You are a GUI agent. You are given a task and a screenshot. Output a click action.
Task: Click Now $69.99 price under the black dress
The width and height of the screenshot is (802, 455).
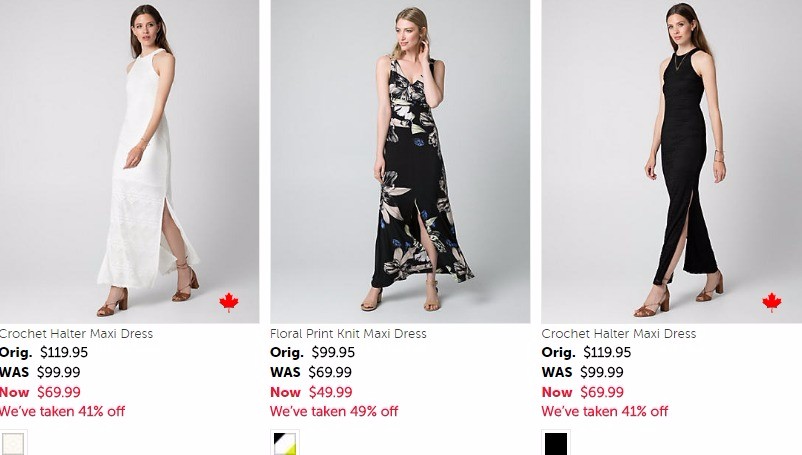pos(583,392)
